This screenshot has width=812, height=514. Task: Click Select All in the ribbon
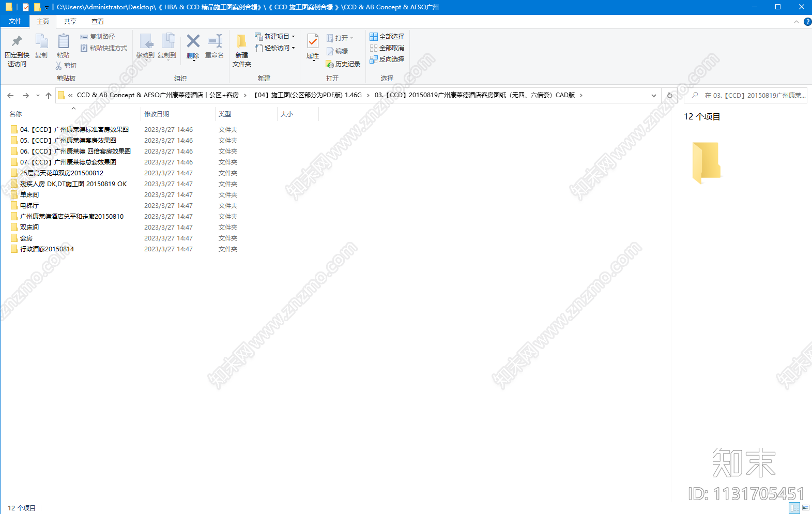[387, 37]
